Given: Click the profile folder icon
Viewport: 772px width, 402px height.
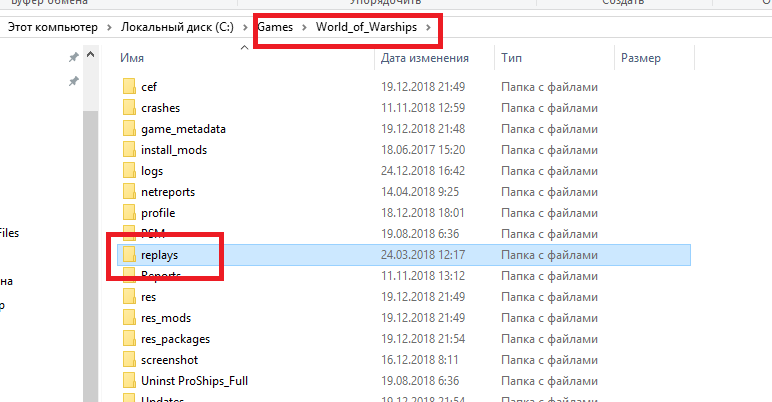Looking at the screenshot, I should point(129,213).
